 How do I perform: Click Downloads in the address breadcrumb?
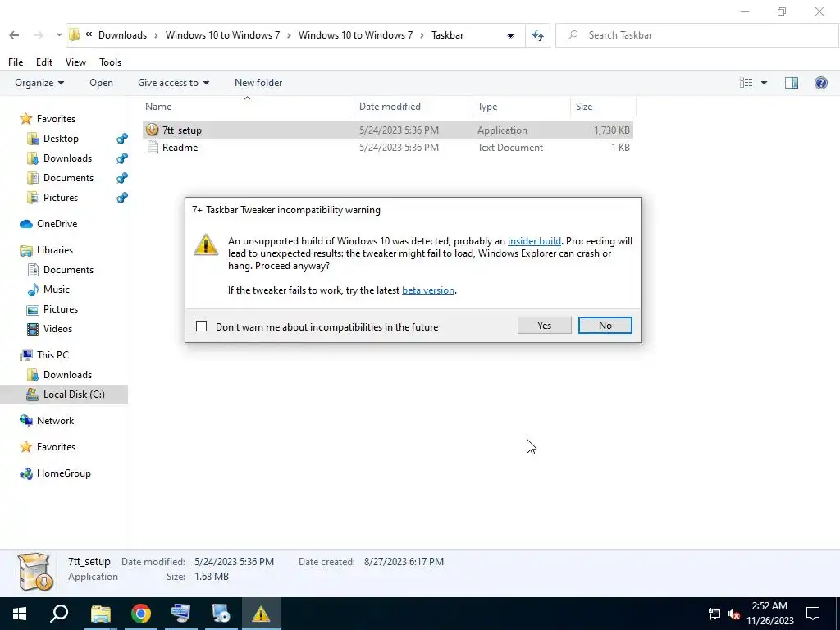123,35
